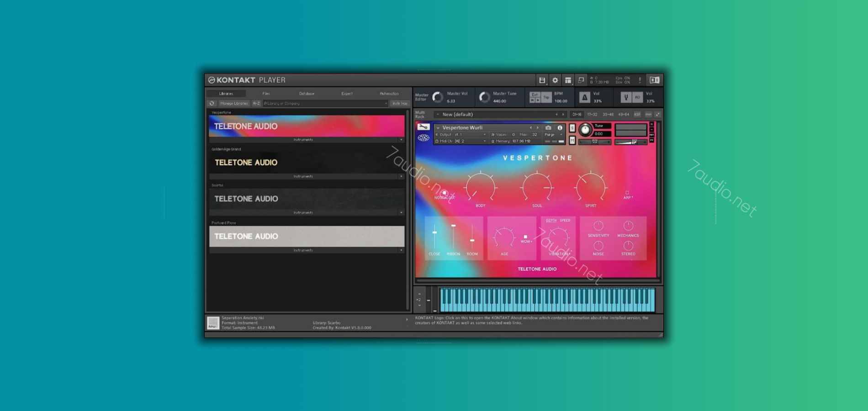Click the GoldenAge Grand library banner

tap(307, 162)
